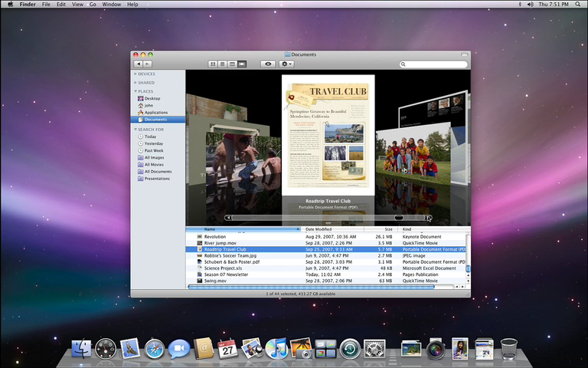
Task: Select Applications in the sidebar
Action: click(x=158, y=112)
